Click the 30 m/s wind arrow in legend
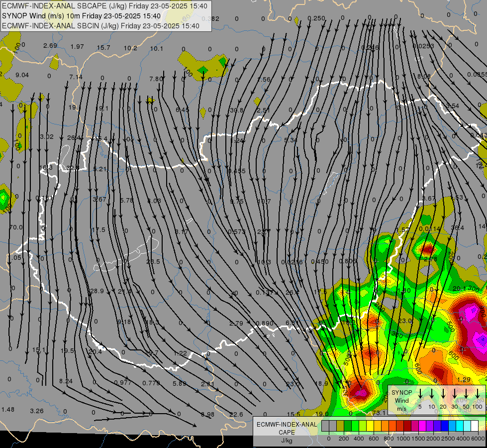487x448 pixels. (x=454, y=394)
